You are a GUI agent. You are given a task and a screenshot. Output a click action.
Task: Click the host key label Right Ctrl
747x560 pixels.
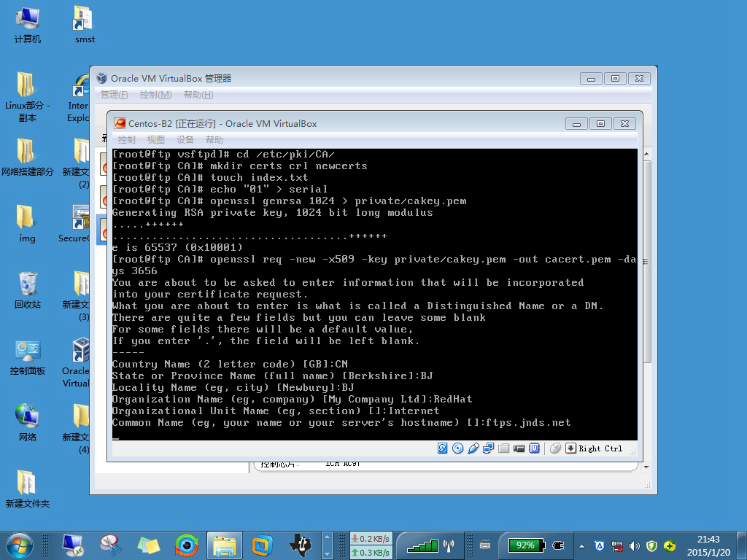pyautogui.click(x=600, y=448)
